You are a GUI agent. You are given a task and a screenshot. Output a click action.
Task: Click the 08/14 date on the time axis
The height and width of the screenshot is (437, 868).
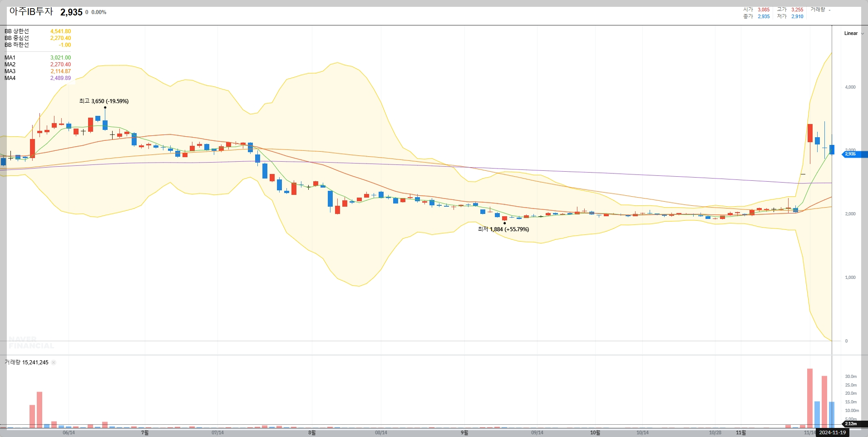tap(381, 433)
